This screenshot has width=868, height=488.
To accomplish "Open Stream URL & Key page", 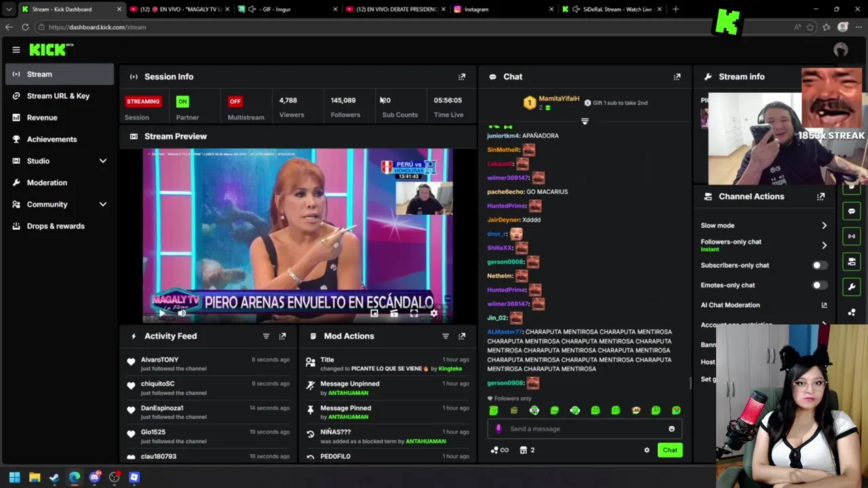I will pos(60,96).
